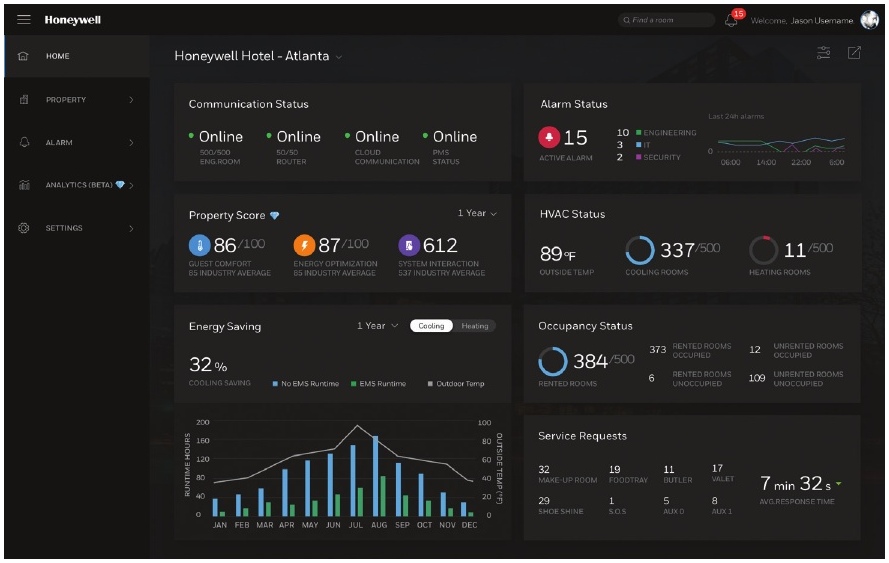
Task: Expand the Property menu chevron
Action: (131, 100)
